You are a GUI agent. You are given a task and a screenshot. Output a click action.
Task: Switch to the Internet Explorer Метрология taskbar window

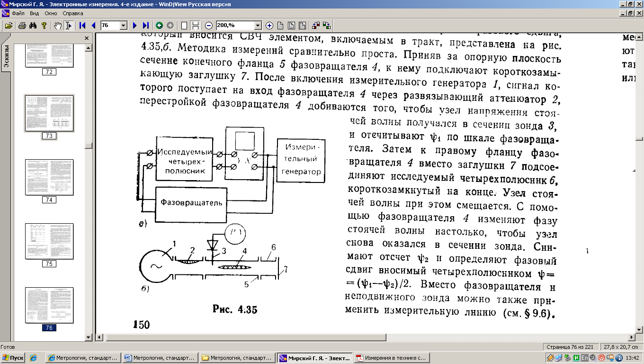83,358
